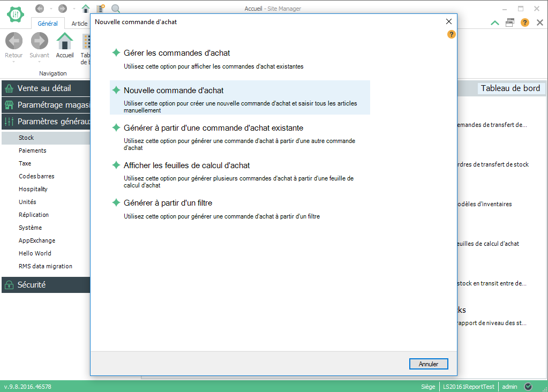
Task: Select Paiements in the sidebar
Action: pyautogui.click(x=33, y=150)
